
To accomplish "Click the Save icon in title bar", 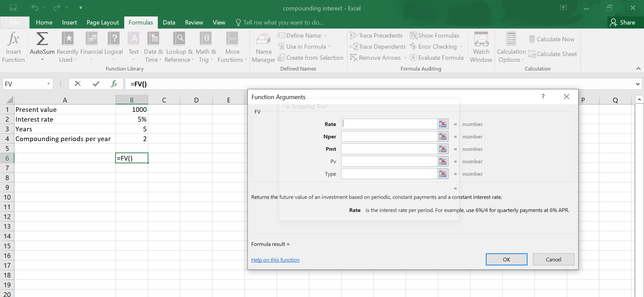I will click(x=13, y=7).
